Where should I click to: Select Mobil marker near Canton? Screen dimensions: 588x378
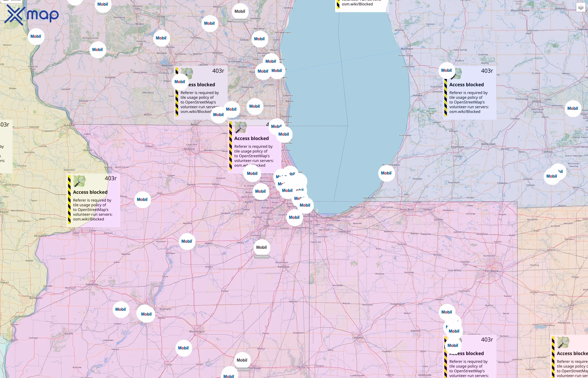pos(121,309)
